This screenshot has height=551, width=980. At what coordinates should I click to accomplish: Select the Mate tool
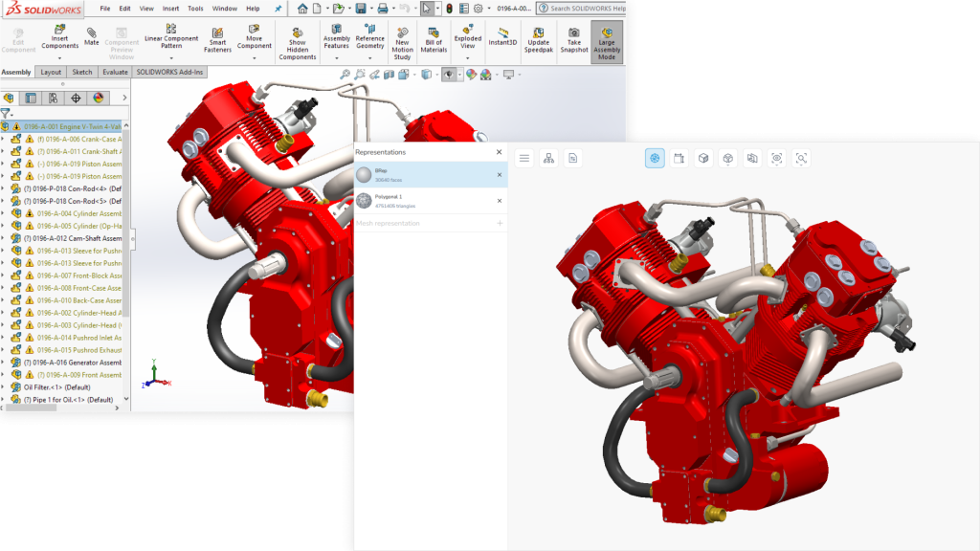pyautogui.click(x=91, y=36)
